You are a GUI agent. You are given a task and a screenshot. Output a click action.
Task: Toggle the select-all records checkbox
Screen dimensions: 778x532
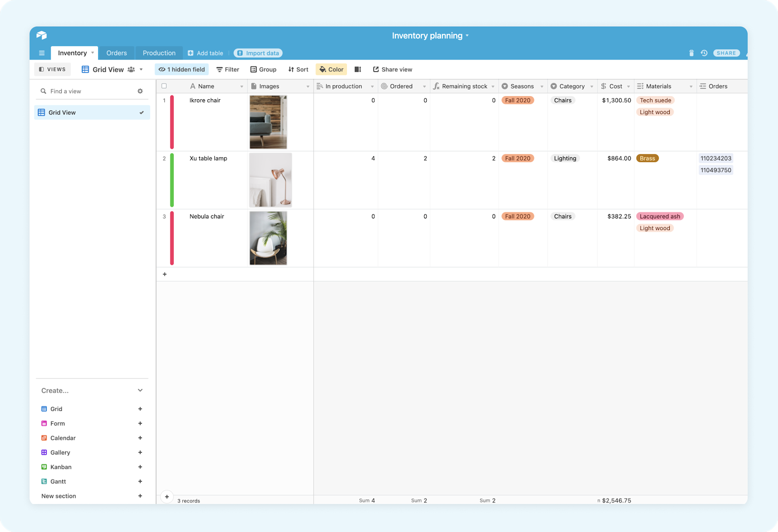pos(164,86)
